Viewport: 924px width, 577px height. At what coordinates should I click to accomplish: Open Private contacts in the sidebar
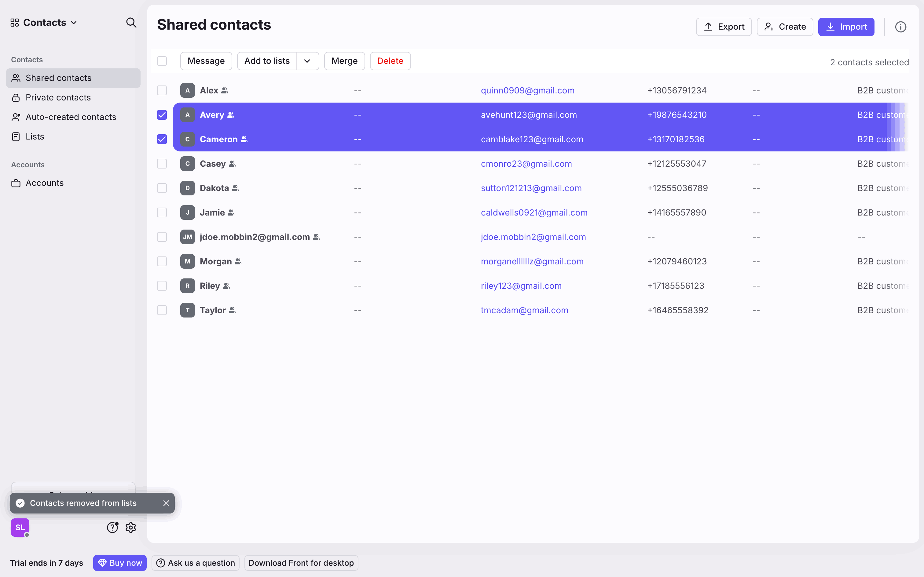58,98
